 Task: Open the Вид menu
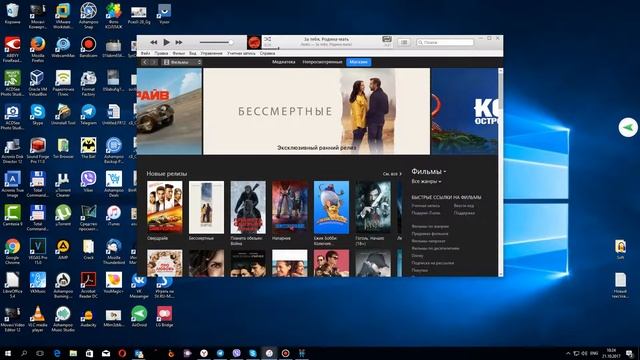point(193,53)
